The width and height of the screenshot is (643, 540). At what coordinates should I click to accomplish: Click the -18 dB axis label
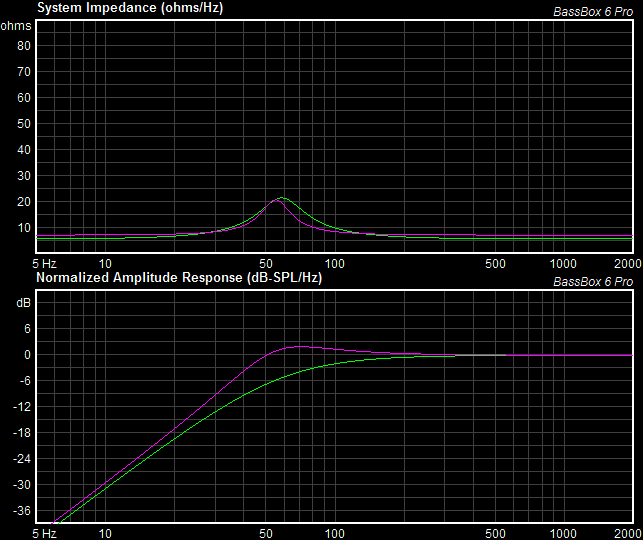[22, 433]
